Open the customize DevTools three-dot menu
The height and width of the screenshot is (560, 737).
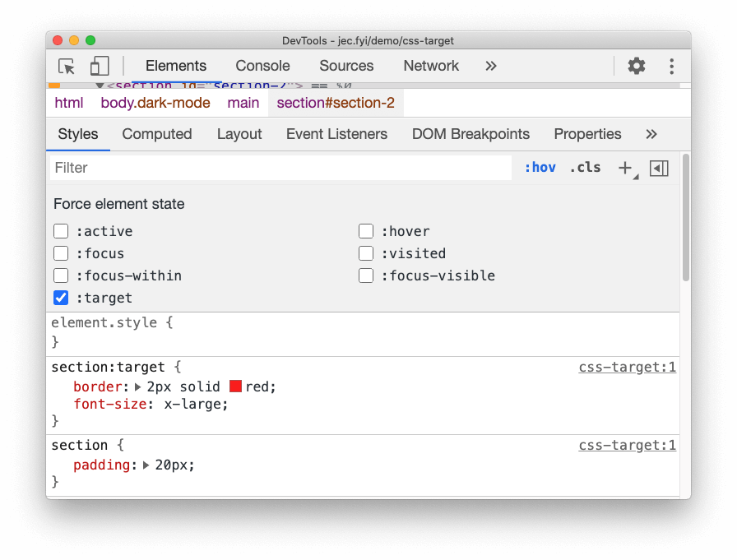tap(670, 67)
